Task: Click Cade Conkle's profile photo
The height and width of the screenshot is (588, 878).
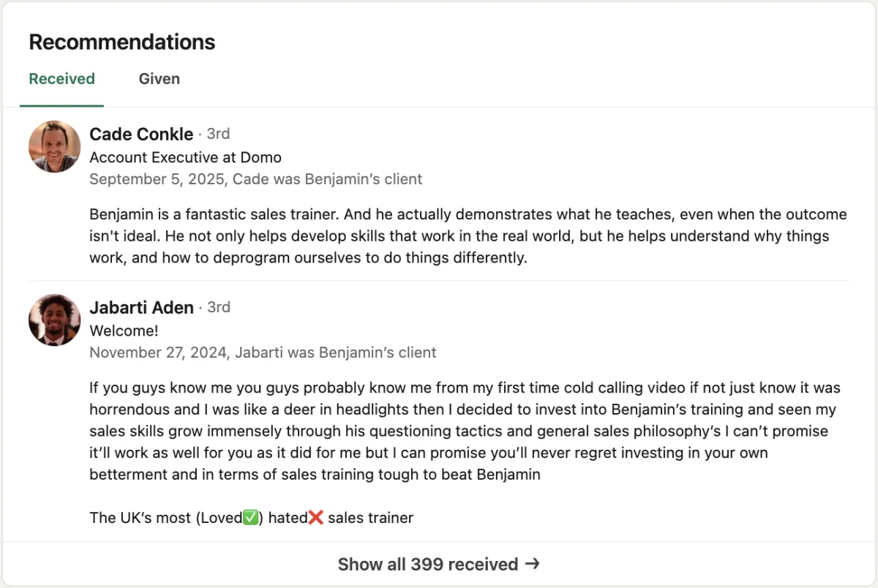Action: point(54,146)
